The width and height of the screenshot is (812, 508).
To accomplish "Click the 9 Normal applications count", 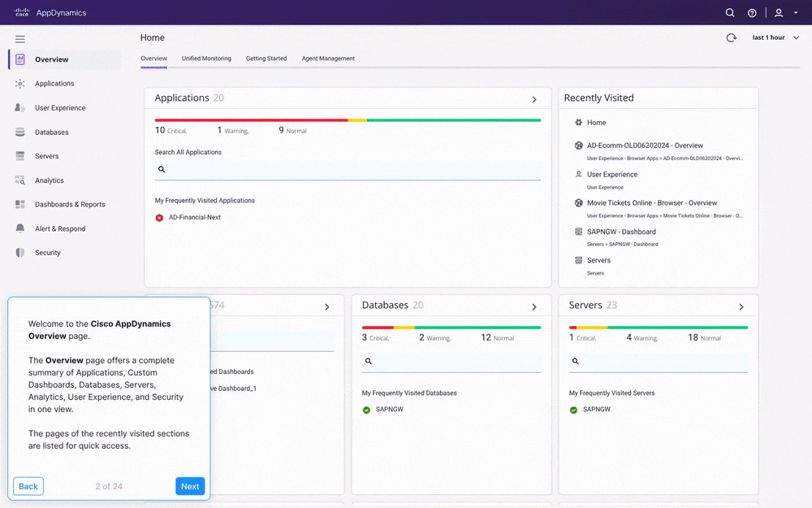I will pos(292,130).
